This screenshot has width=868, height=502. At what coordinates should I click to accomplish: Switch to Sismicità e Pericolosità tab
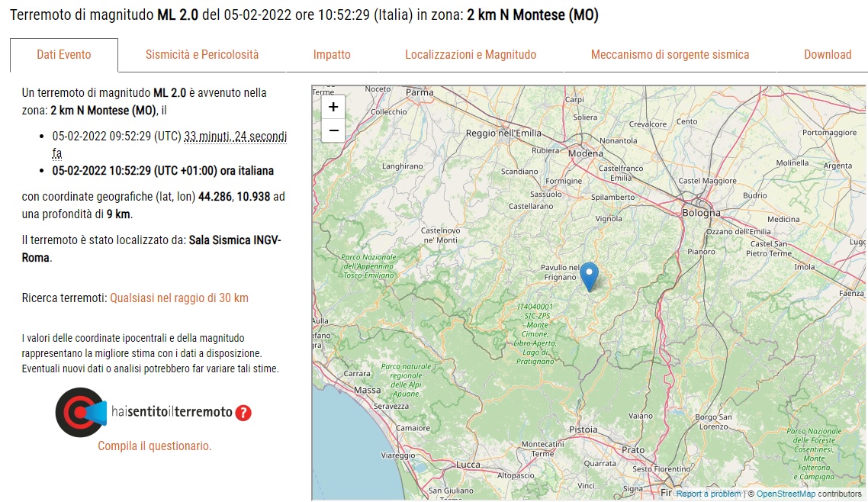pos(202,55)
